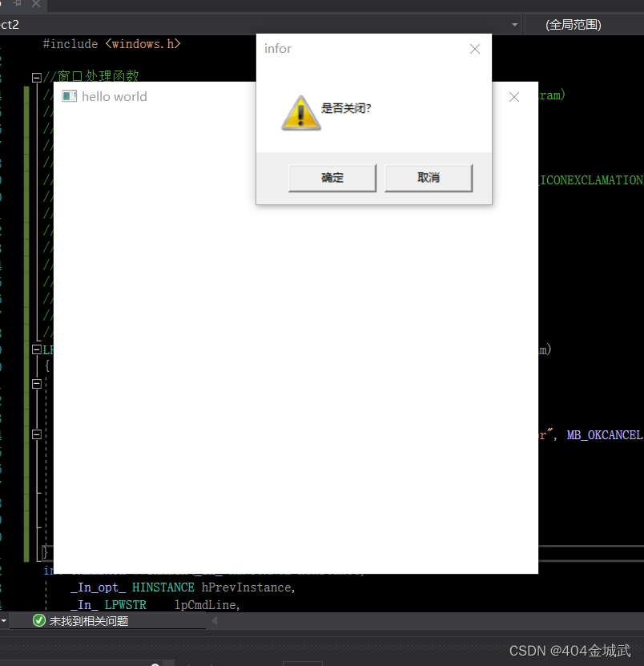Screen dimensions: 644x666
Task: Click the 未找到相关问题 status text
Action: click(x=88, y=621)
